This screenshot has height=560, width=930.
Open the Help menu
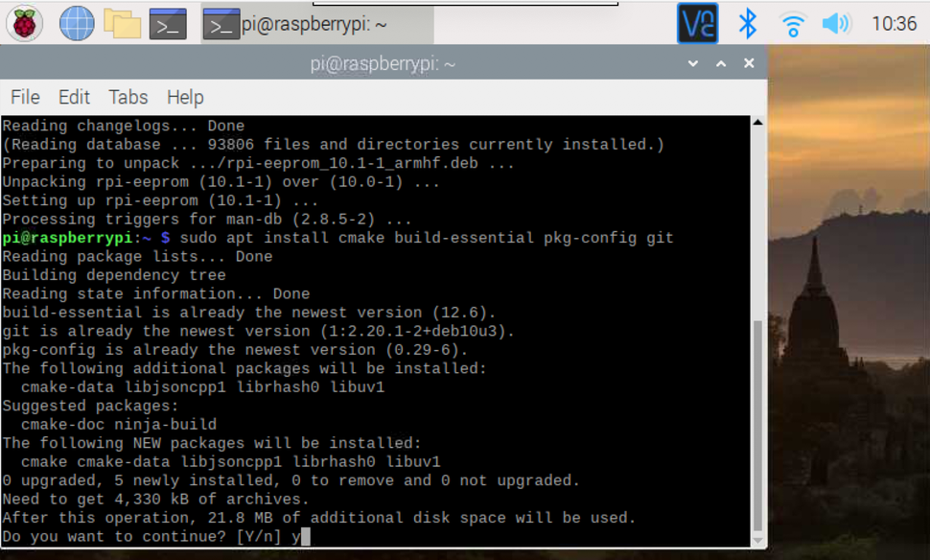(x=185, y=97)
